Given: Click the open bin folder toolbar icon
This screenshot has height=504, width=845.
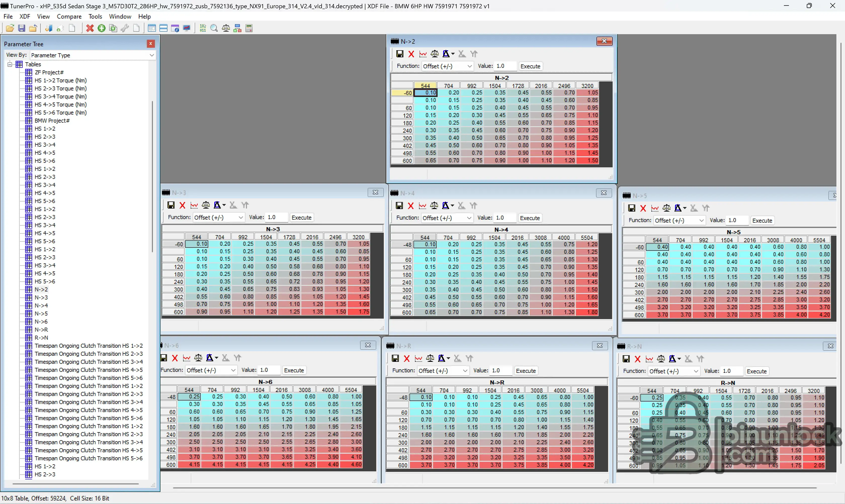Looking at the screenshot, I should coord(10,28).
